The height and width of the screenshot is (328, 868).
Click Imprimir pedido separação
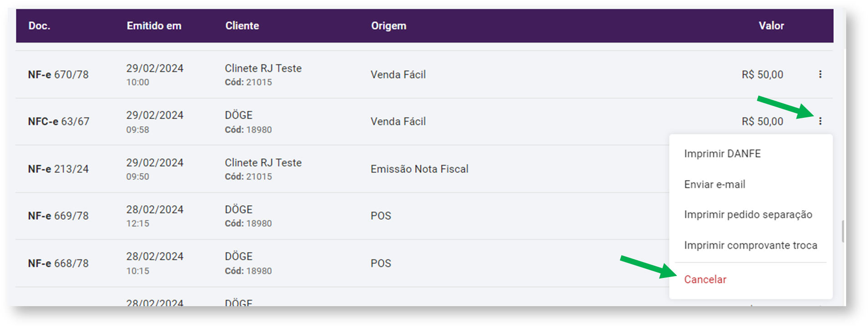pos(748,215)
